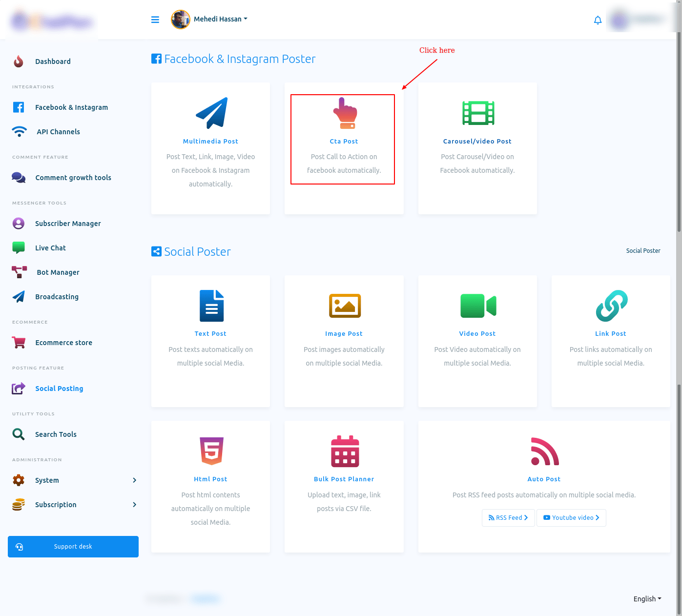Click the page vertical scrollbar
The image size is (682, 616).
pyautogui.click(x=679, y=308)
